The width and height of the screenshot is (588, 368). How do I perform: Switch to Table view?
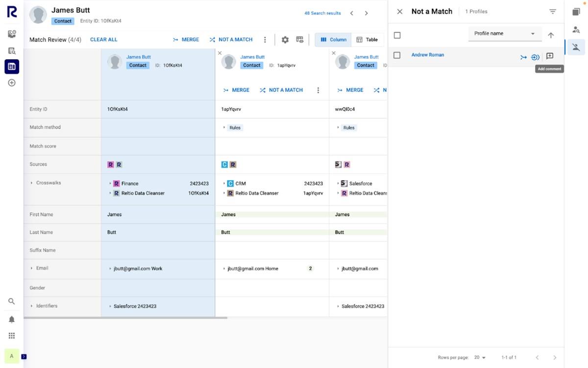(x=367, y=40)
